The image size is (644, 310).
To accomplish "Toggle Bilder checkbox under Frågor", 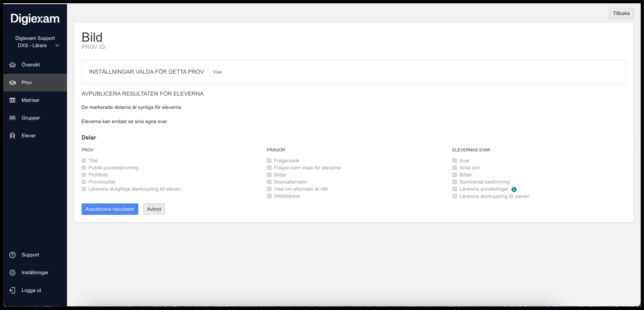I will (269, 175).
